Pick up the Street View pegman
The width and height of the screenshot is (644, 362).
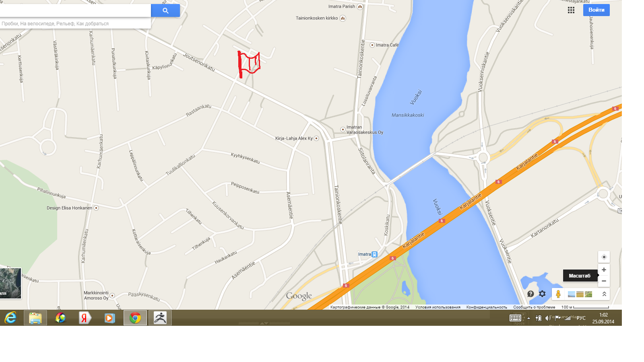(x=558, y=294)
